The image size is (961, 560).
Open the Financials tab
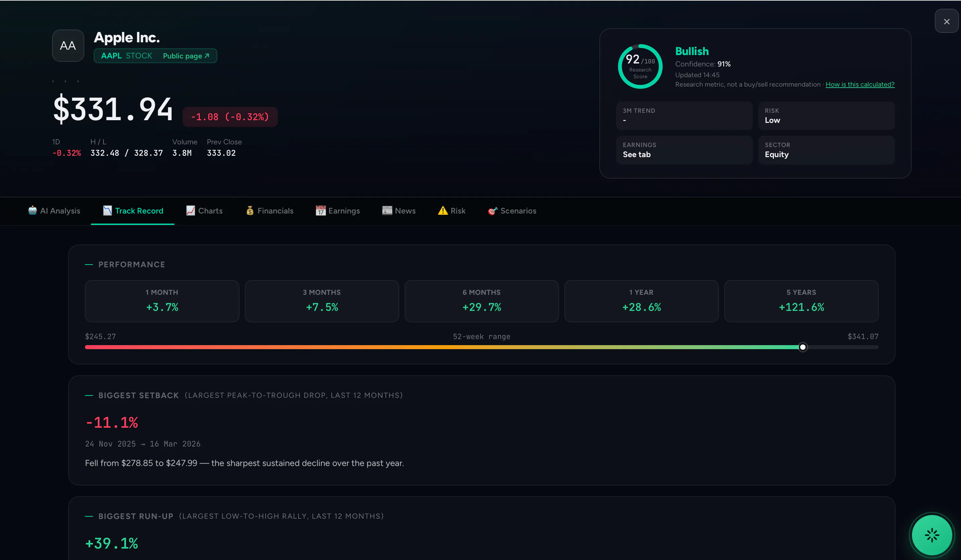coord(270,211)
